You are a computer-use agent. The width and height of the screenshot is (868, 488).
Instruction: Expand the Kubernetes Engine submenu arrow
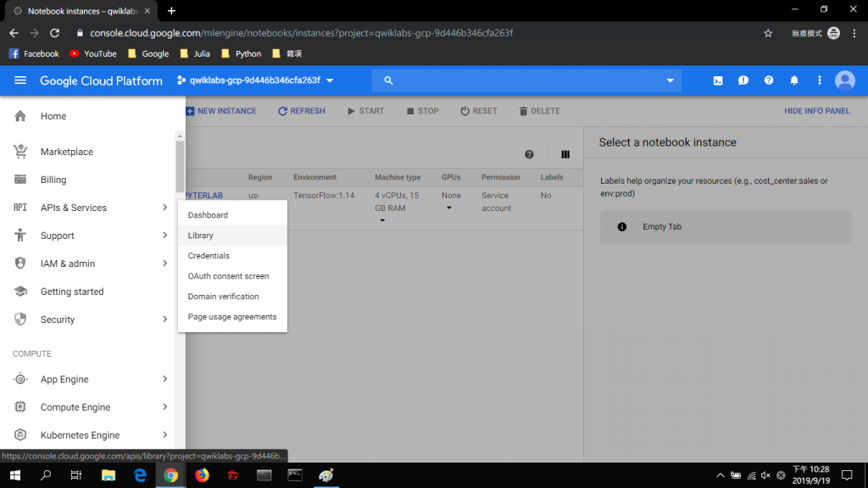point(165,435)
